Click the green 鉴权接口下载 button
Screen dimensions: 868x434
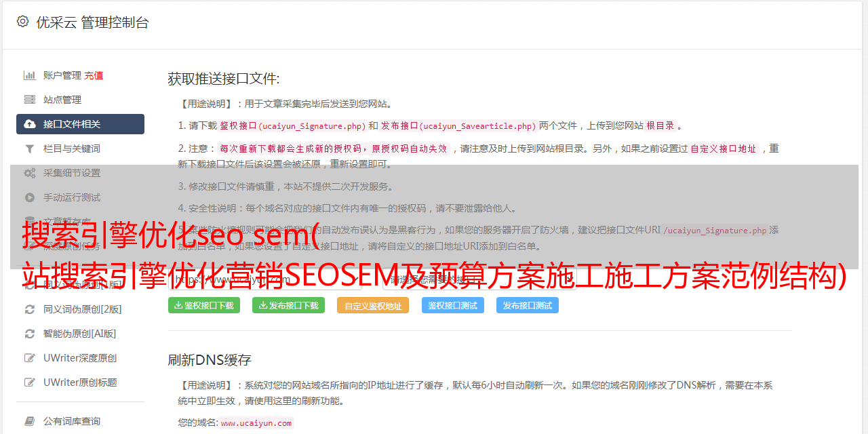[x=204, y=305]
